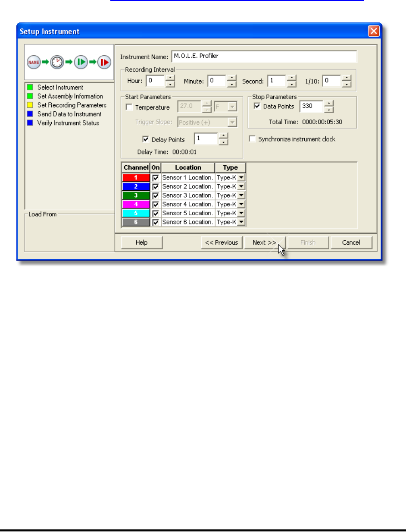Screen dimensions: 406x532
Task: Select the 'Set Recording Parameters' step
Action: pyautogui.click(x=72, y=105)
